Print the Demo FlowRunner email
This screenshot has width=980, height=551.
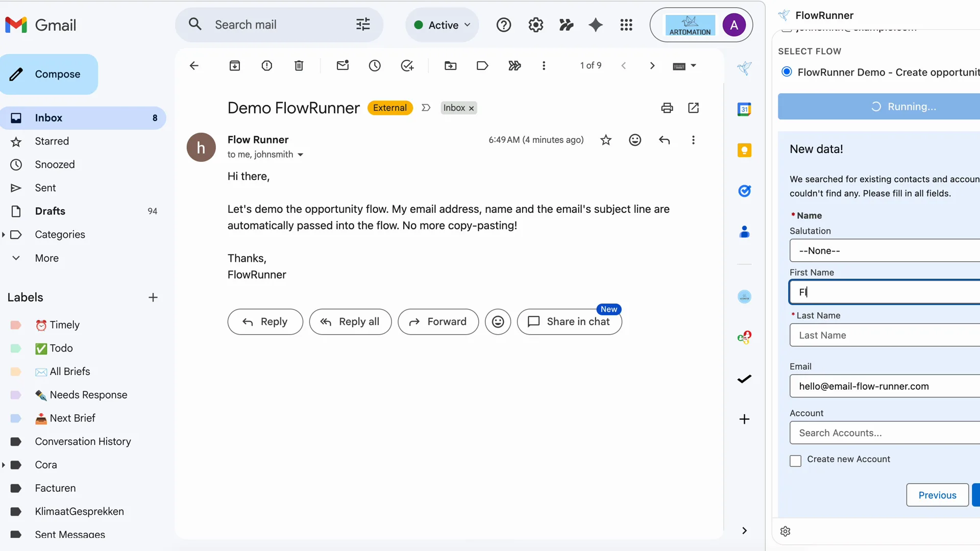tap(667, 108)
